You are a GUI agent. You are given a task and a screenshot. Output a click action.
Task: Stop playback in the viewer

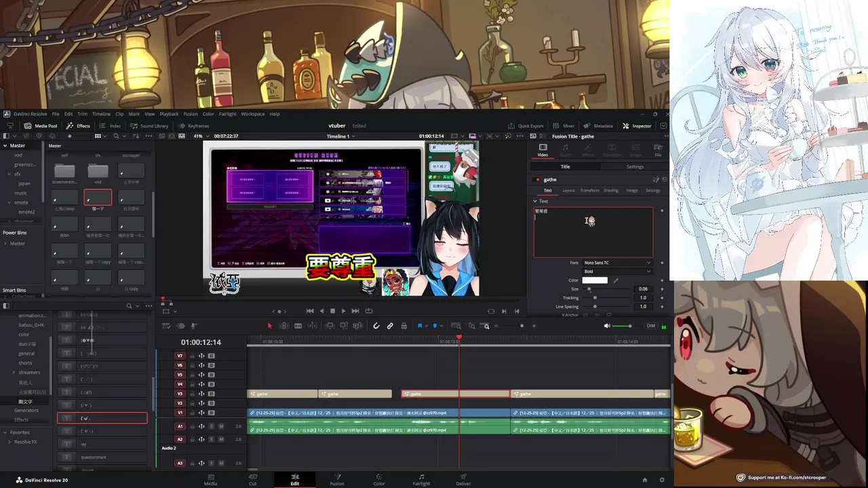point(332,311)
